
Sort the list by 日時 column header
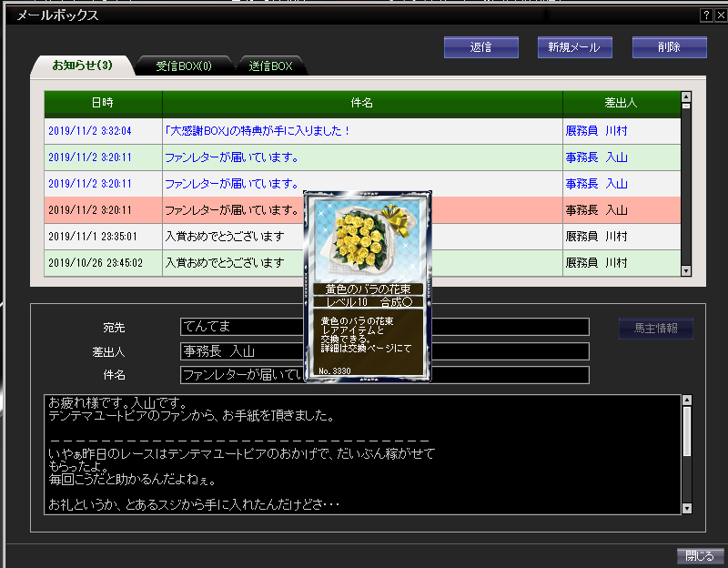[x=103, y=103]
